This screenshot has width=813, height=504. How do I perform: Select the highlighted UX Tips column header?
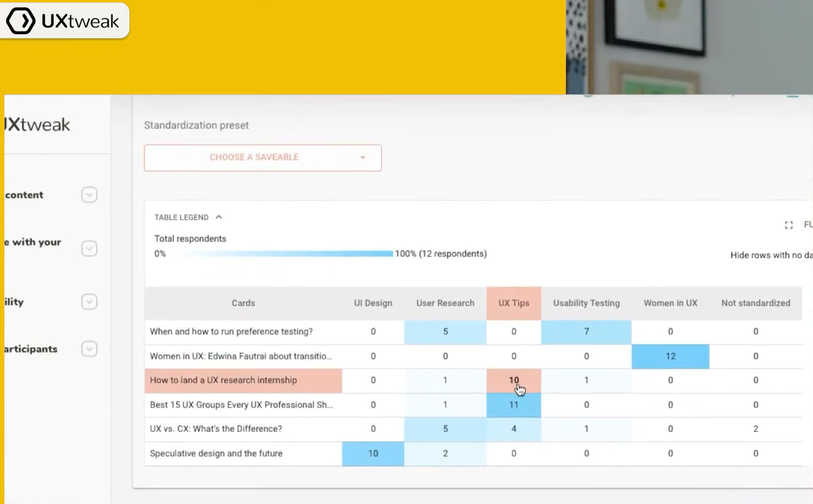[514, 303]
